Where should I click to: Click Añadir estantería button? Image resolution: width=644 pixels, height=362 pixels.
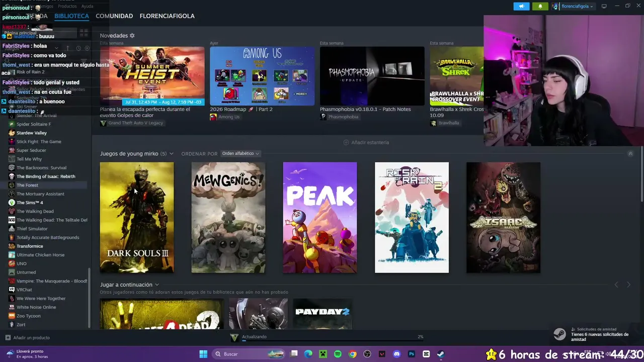pos(366,142)
